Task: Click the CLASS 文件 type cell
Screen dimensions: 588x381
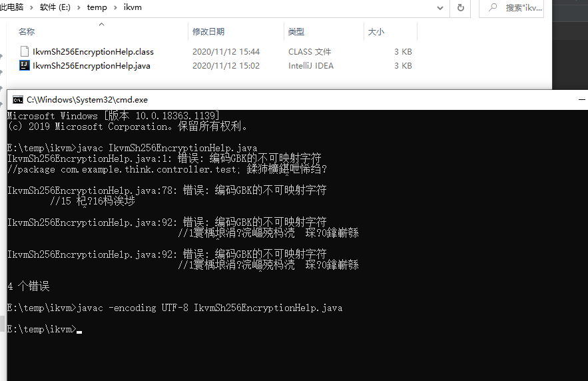Action: pyautogui.click(x=310, y=52)
